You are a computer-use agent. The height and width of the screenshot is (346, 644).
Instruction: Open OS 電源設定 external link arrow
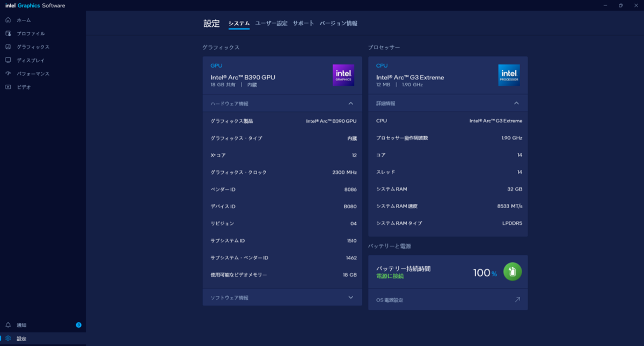[517, 300]
